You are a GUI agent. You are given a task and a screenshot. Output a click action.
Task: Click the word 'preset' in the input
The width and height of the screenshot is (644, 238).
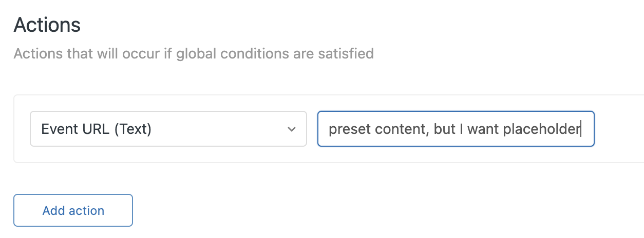pos(350,129)
